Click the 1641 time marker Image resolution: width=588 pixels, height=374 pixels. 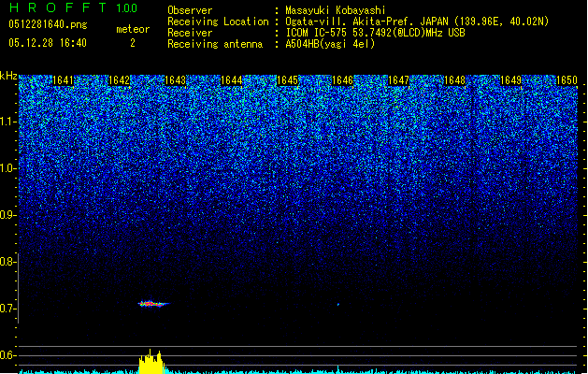(x=63, y=80)
